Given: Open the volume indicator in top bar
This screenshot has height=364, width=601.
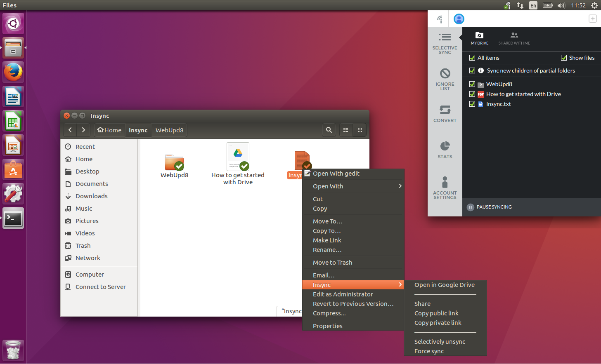Looking at the screenshot, I should [x=561, y=5].
